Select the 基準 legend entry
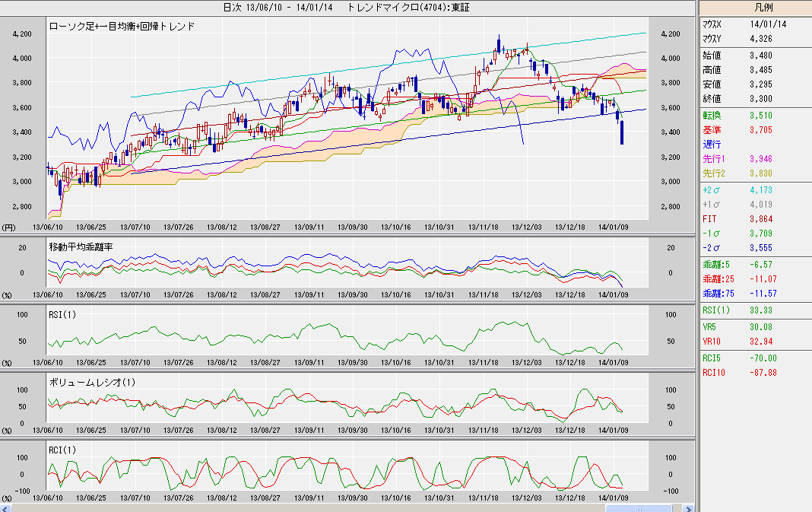Screen dimensions: 812x512 click(713, 129)
